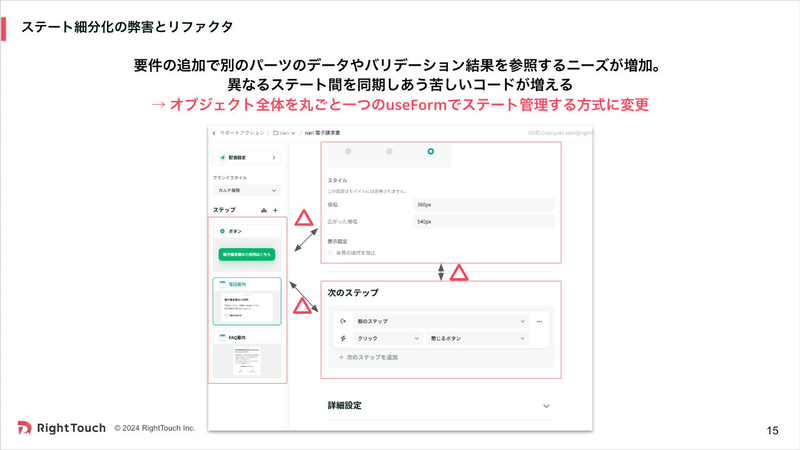The image size is (800, 450).
Task: Expand the 詳細設定 section chevron
Action: pos(546,406)
